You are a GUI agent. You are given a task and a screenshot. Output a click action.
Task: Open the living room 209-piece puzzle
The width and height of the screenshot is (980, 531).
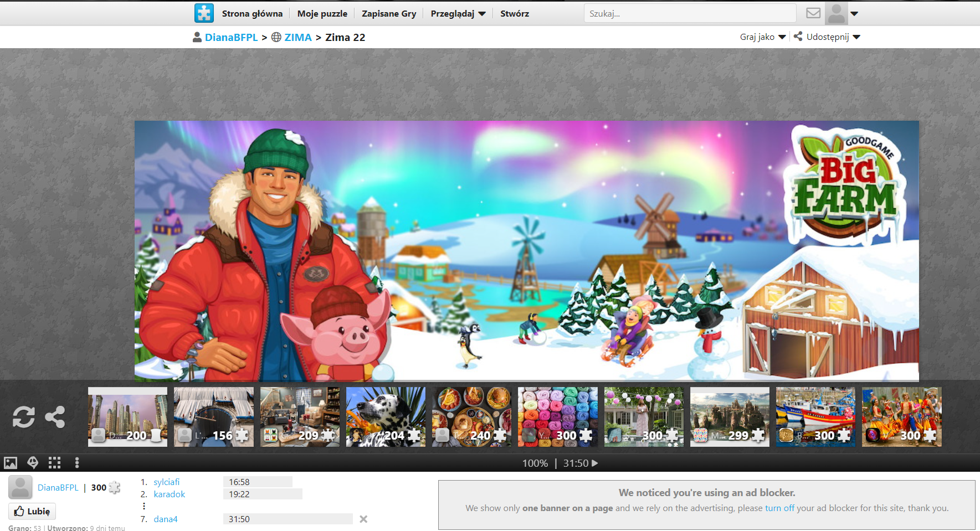[x=300, y=416]
